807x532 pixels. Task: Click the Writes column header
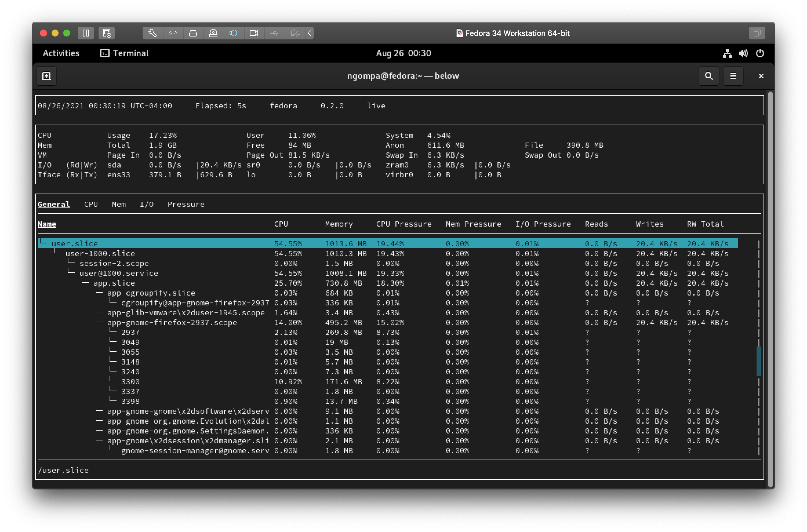point(650,224)
